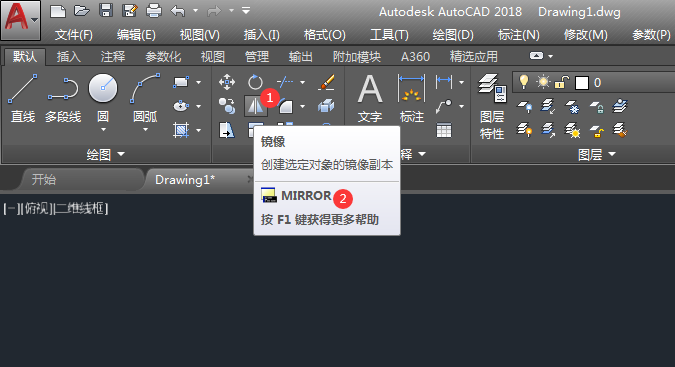675x367 pixels.
Task: Switch to the A360 ribbon tab
Action: tap(415, 56)
